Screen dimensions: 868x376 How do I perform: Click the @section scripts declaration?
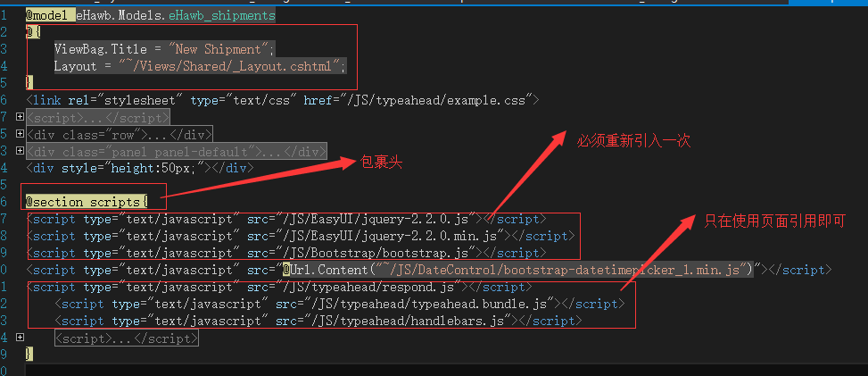[87, 201]
